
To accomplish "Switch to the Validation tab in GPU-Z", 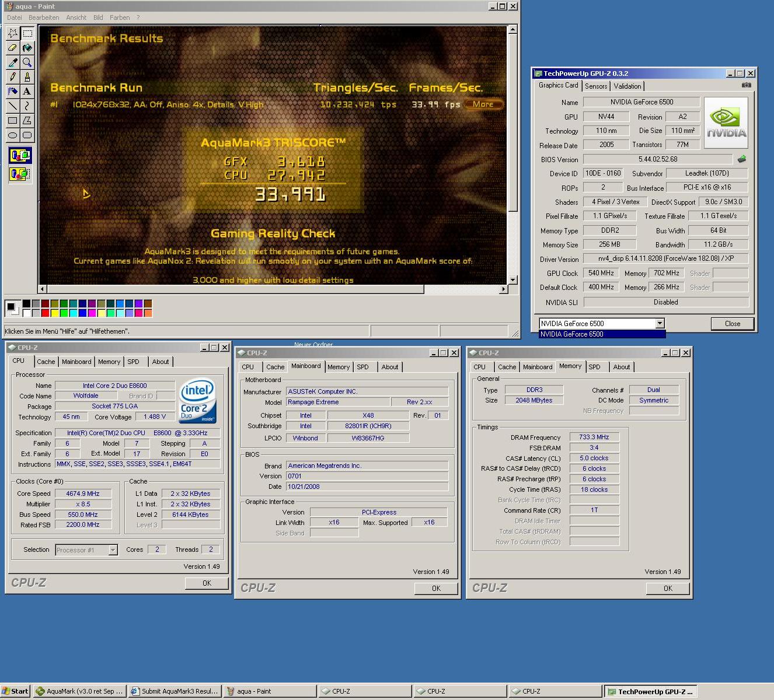I will pos(627,86).
